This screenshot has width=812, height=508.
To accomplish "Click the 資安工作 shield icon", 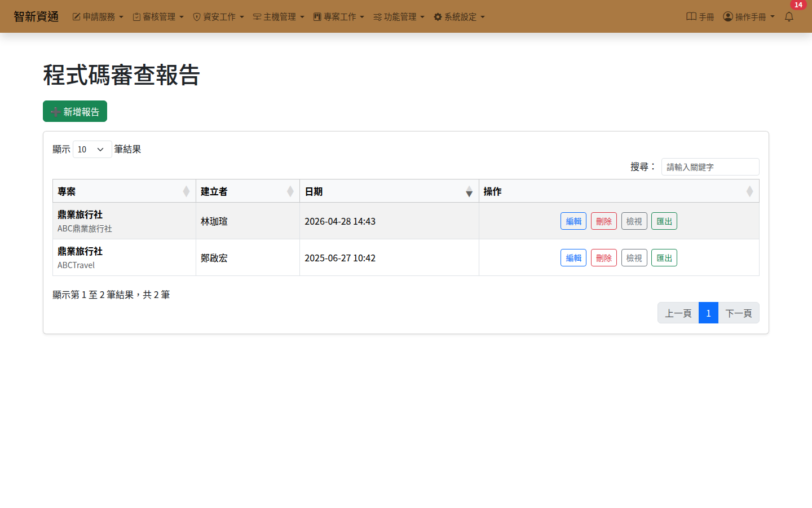I will point(197,17).
